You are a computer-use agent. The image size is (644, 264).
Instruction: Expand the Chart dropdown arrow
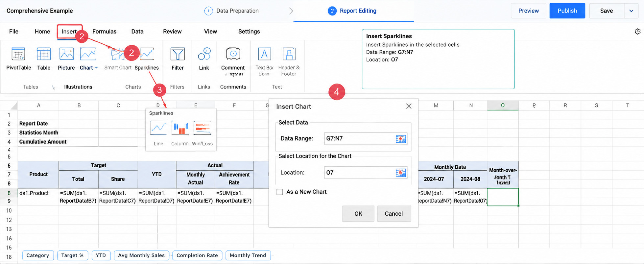(96, 68)
